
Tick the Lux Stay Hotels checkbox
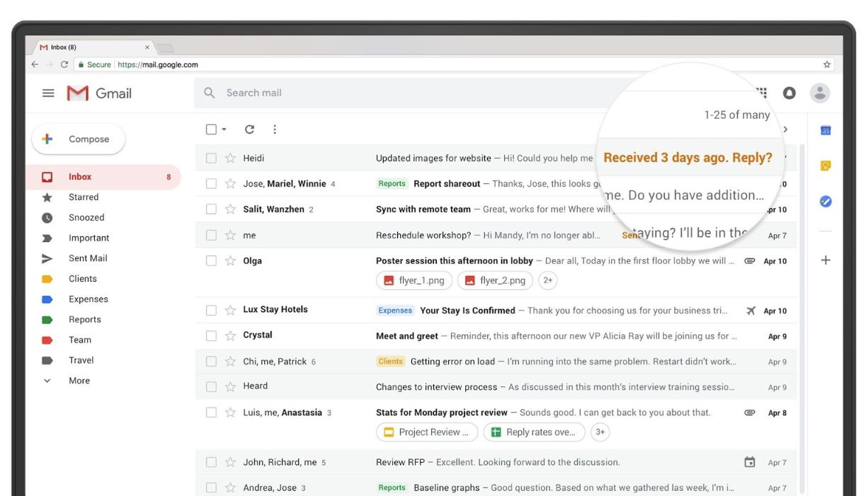click(x=211, y=310)
